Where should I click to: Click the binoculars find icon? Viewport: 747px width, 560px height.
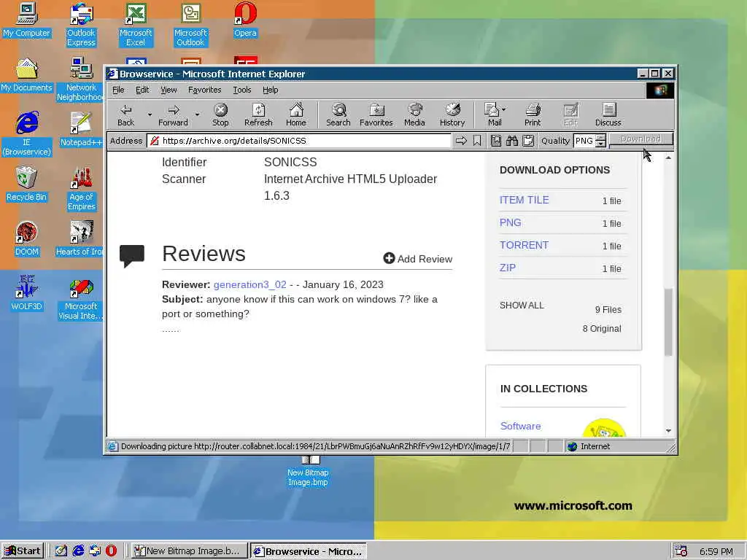pos(512,141)
